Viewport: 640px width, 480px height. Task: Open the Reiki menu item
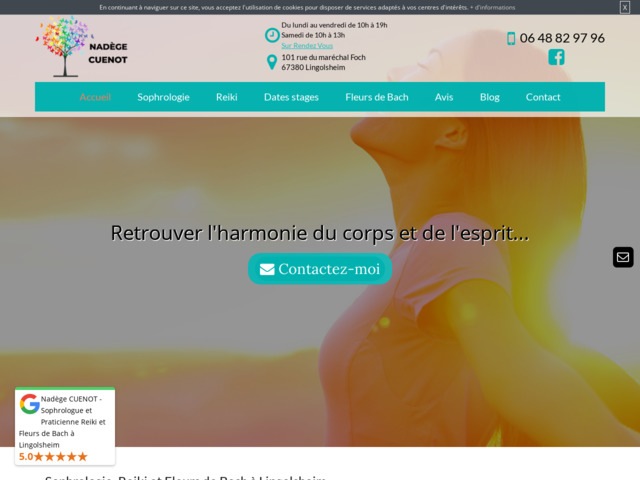[227, 97]
